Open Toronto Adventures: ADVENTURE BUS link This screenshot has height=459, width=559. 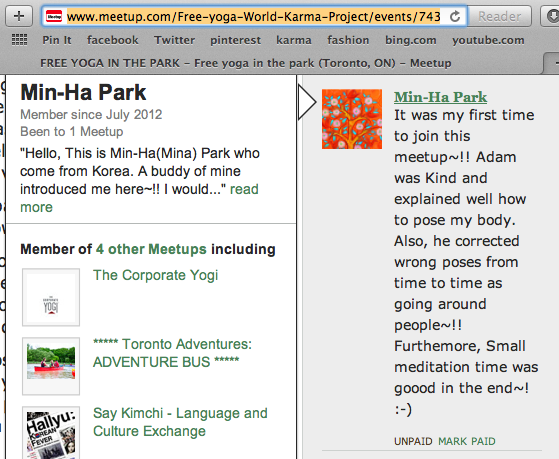pos(172,353)
